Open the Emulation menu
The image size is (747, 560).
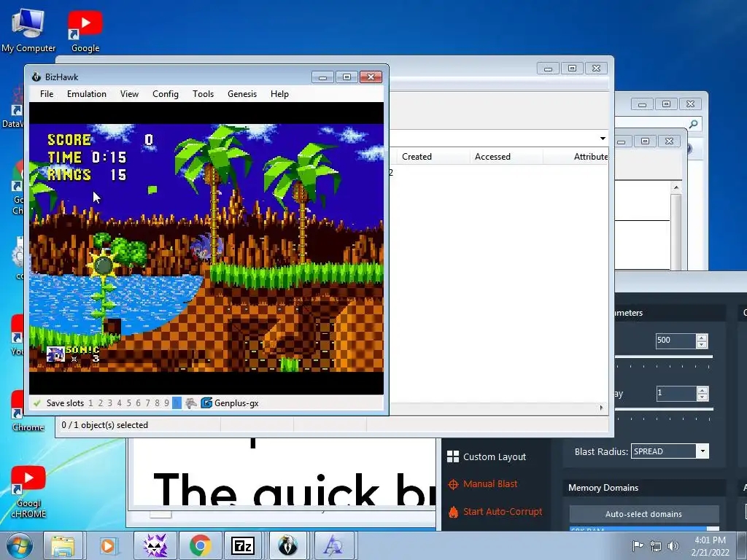point(87,94)
